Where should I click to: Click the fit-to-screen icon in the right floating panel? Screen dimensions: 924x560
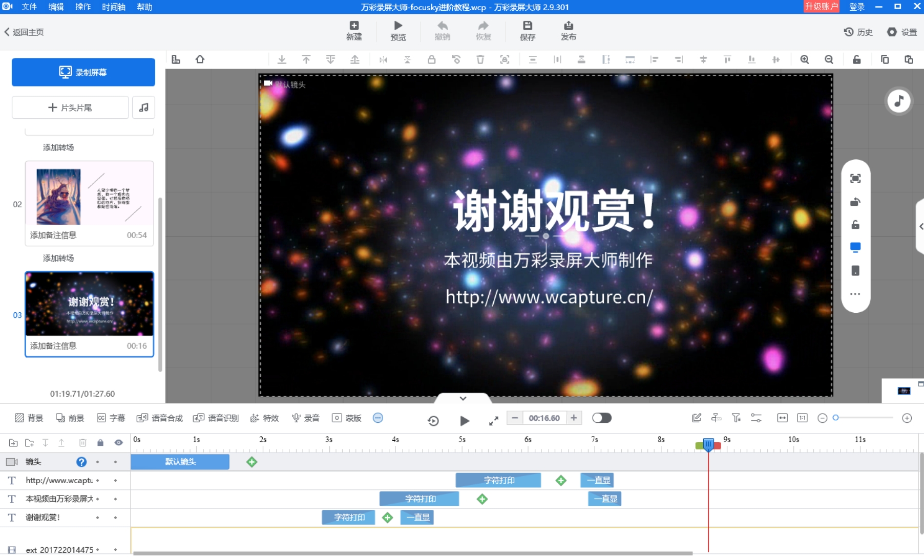click(855, 178)
